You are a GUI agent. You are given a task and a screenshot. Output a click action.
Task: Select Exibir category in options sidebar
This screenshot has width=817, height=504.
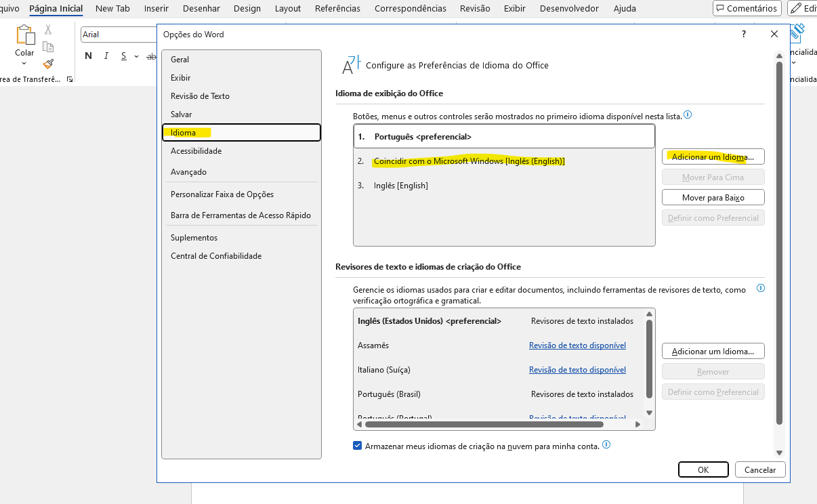241,78
